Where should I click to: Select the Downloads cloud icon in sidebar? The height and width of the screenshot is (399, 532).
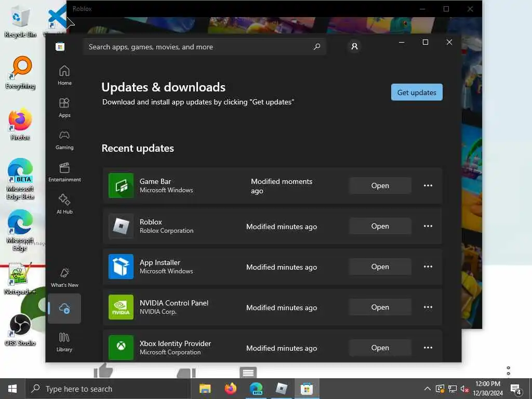(x=64, y=309)
